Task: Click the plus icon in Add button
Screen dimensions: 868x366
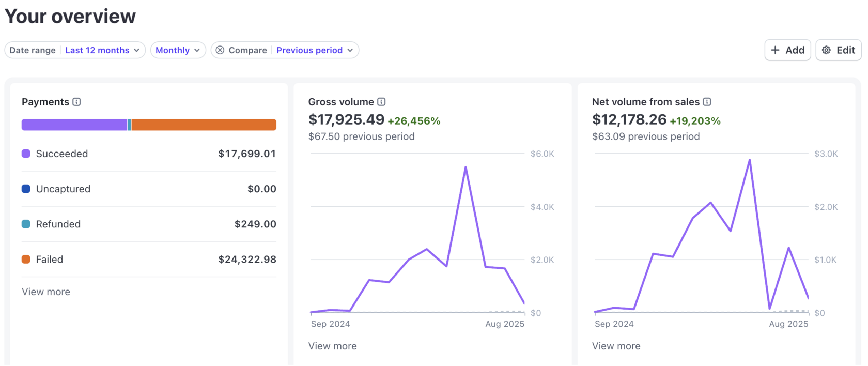Action: click(775, 50)
